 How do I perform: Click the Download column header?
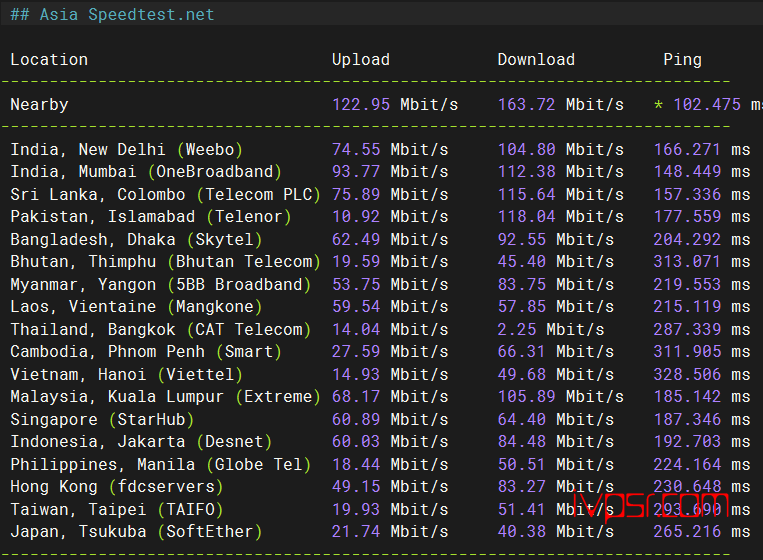click(536, 59)
